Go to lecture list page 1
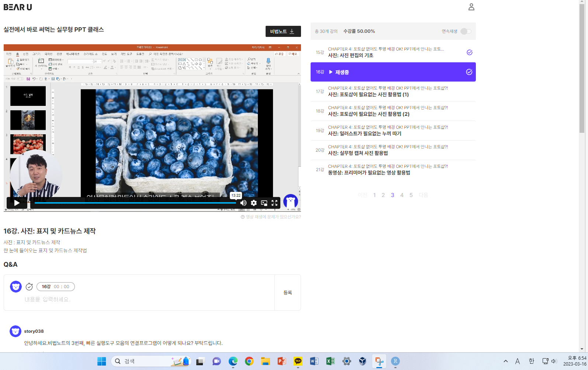Viewport: 588px width, 370px height. pyautogui.click(x=374, y=195)
